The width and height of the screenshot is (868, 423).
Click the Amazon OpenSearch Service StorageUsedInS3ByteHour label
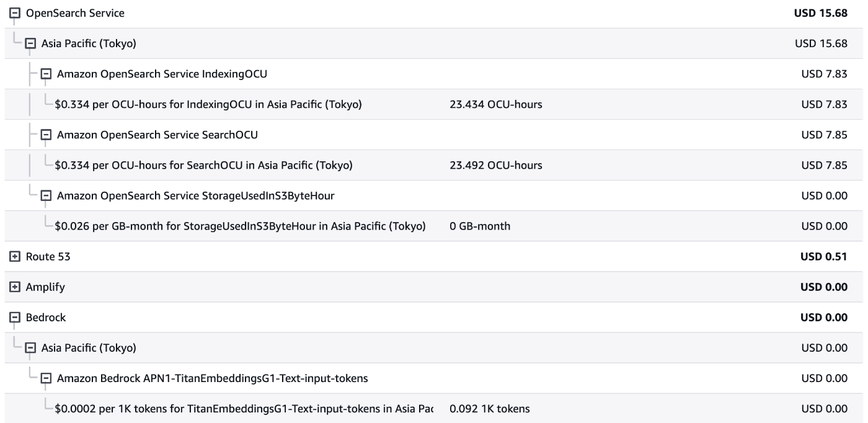(x=196, y=195)
